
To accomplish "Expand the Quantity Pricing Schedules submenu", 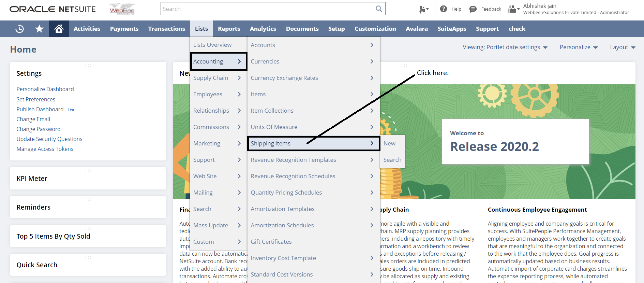I will pyautogui.click(x=314, y=193).
